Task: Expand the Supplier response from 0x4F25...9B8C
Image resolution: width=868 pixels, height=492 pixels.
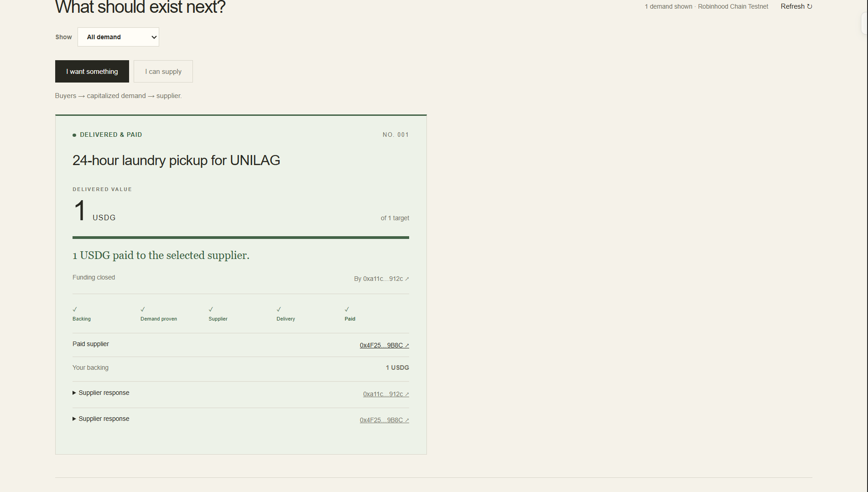Action: click(x=101, y=419)
